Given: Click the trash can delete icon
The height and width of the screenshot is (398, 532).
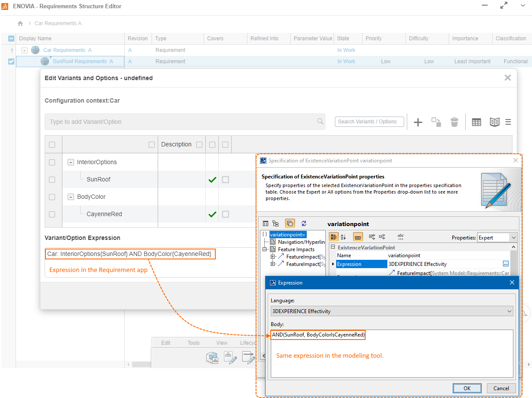Looking at the screenshot, I should pos(454,122).
